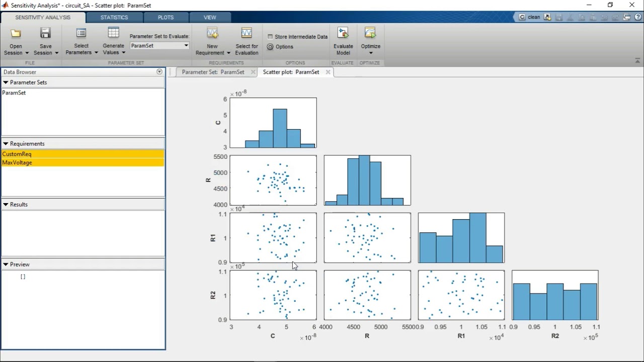The width and height of the screenshot is (644, 362).
Task: Click Select for Evaluation
Action: [x=246, y=40]
